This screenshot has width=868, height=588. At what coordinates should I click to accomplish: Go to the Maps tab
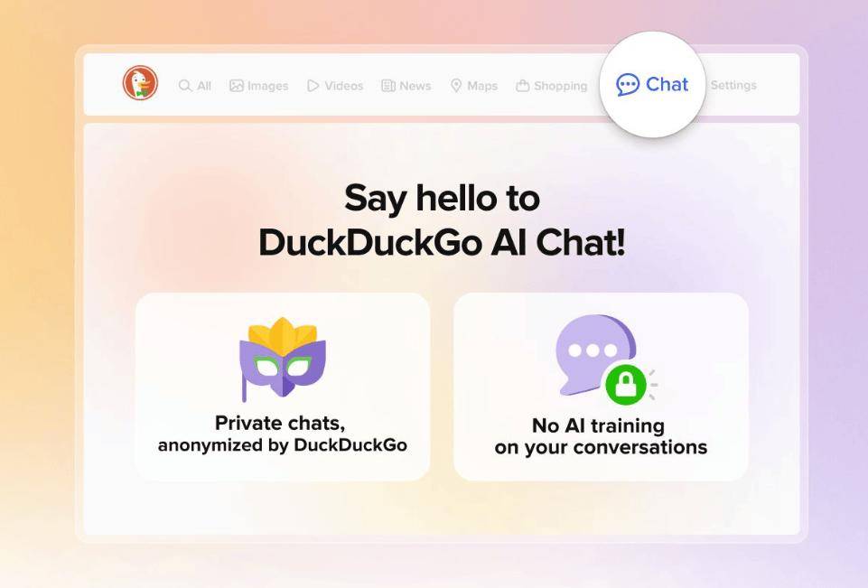pos(474,85)
